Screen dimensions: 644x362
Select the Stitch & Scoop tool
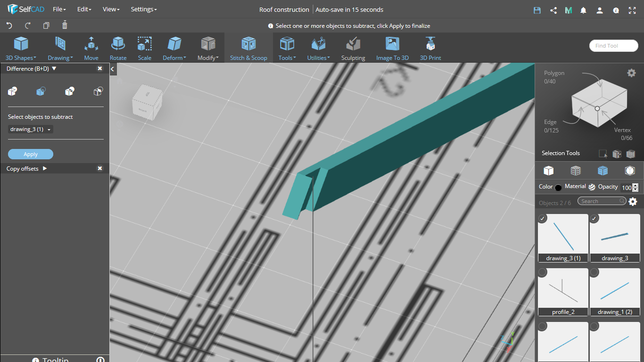[248, 49]
